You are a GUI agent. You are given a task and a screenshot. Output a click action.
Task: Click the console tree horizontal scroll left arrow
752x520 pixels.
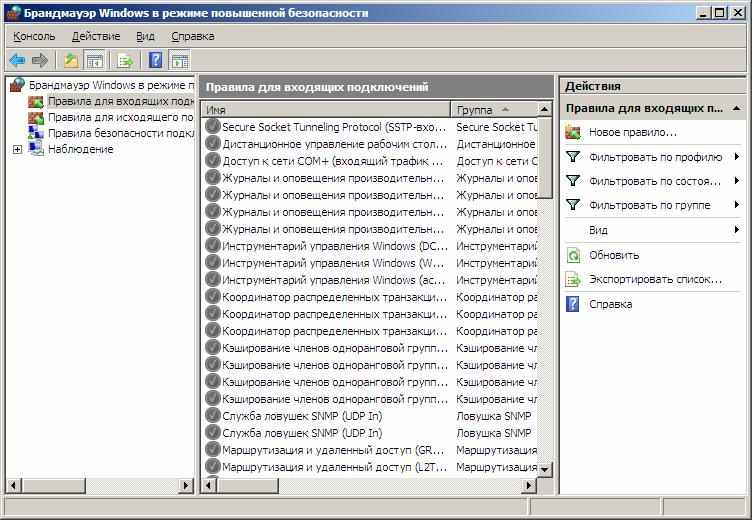(13, 485)
